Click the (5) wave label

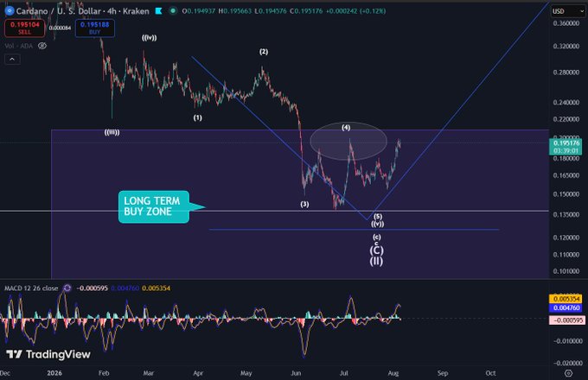click(x=378, y=217)
